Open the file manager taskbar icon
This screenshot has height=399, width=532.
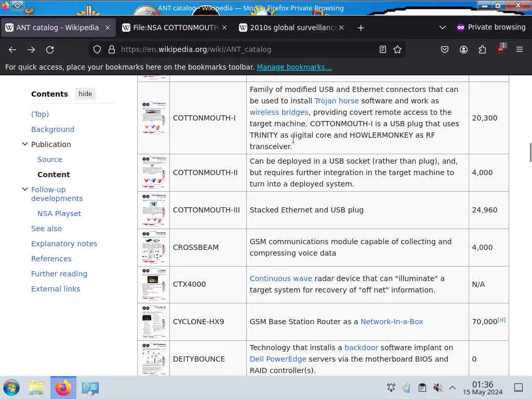36,388
